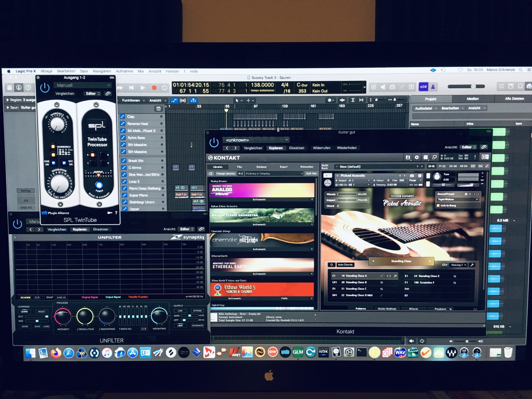Click RESET in Unfilter learning section
The width and height of the screenshot is (532, 399).
(x=41, y=312)
